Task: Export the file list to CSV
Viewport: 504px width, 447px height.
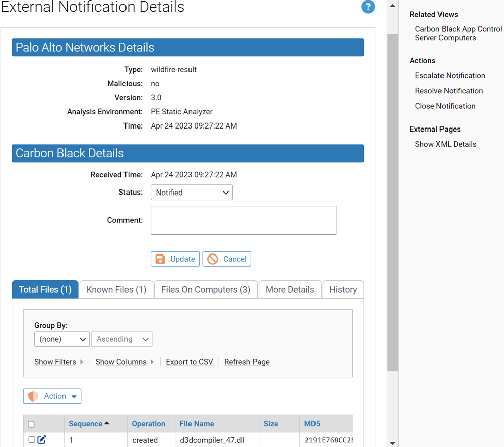Action: tap(189, 362)
